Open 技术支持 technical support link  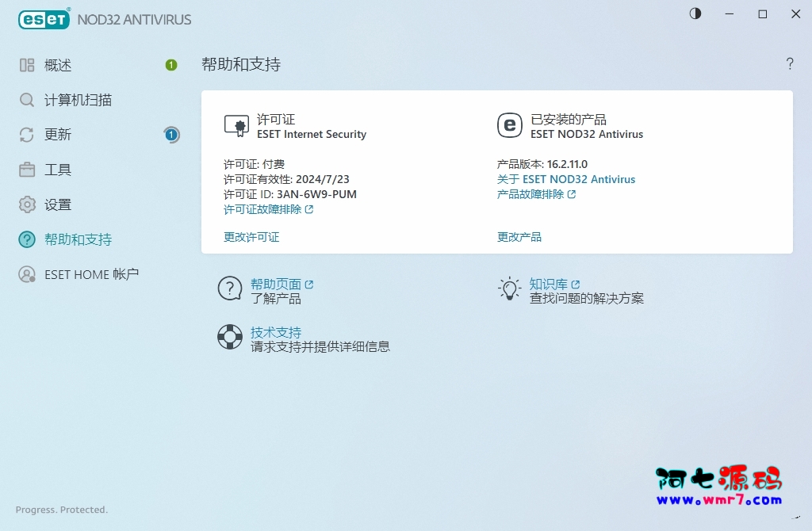(x=276, y=332)
